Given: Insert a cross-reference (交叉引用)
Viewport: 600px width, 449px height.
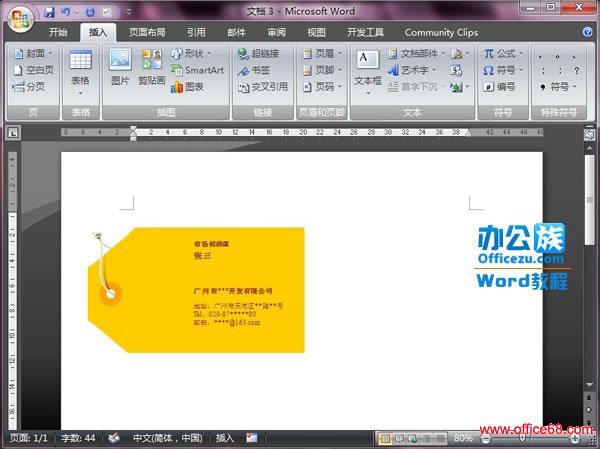Looking at the screenshot, I should pyautogui.click(x=262, y=87).
